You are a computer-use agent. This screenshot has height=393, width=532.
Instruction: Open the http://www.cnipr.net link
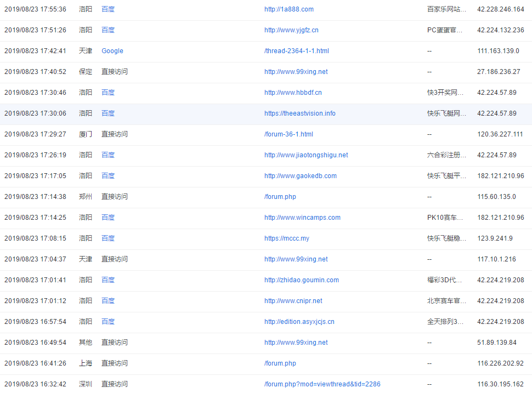pyautogui.click(x=293, y=301)
